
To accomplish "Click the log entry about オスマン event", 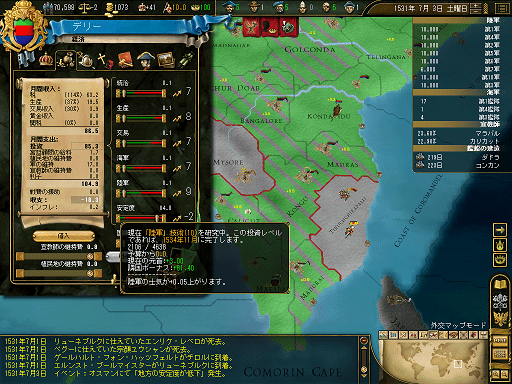I will [116, 374].
